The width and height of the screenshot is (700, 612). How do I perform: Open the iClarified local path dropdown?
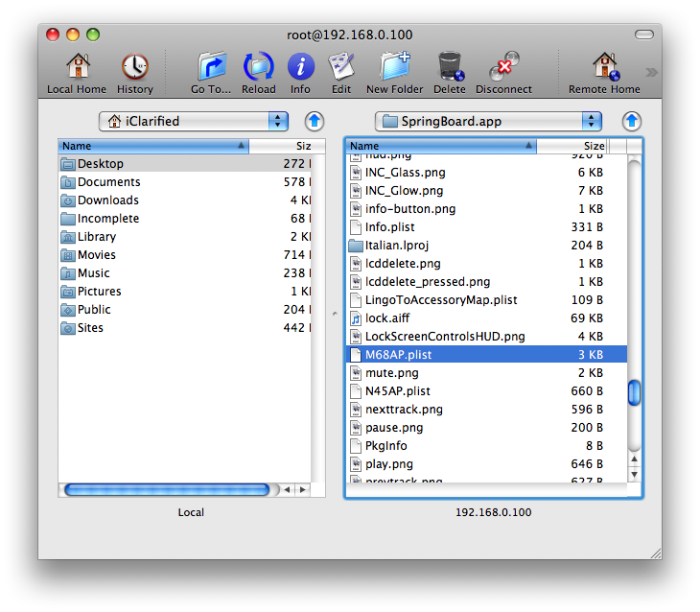(193, 121)
